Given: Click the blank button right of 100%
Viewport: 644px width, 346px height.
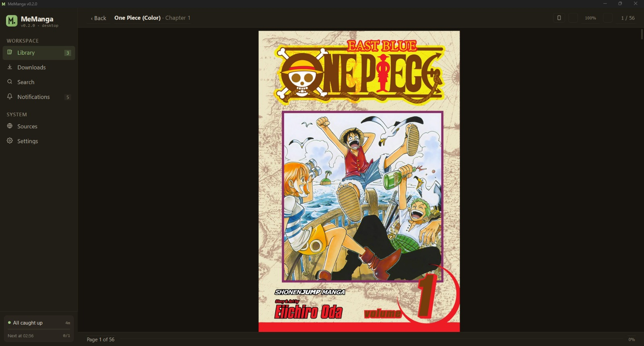Looking at the screenshot, I should click(x=608, y=18).
